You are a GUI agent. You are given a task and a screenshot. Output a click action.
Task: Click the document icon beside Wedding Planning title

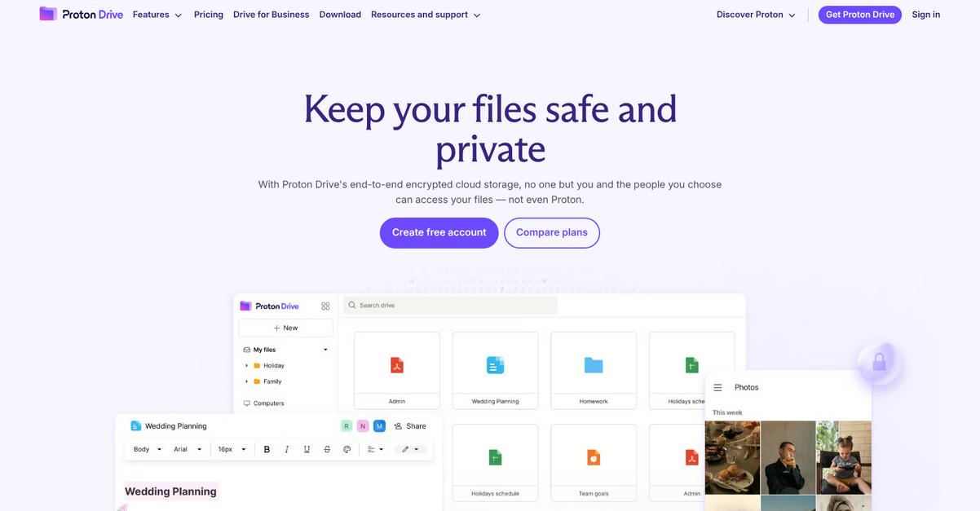[136, 425]
